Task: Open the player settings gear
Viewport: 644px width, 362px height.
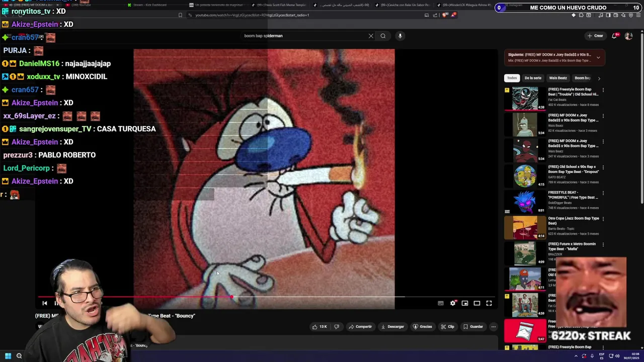Action: coord(453,303)
